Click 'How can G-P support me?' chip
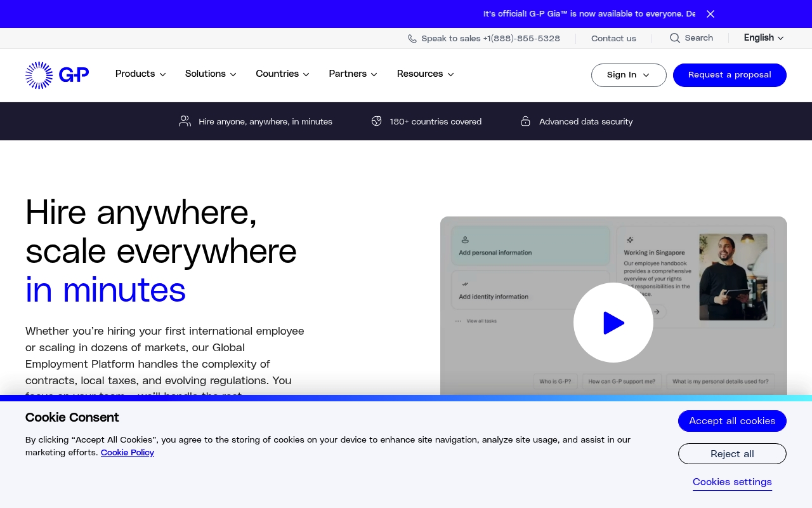 click(622, 381)
